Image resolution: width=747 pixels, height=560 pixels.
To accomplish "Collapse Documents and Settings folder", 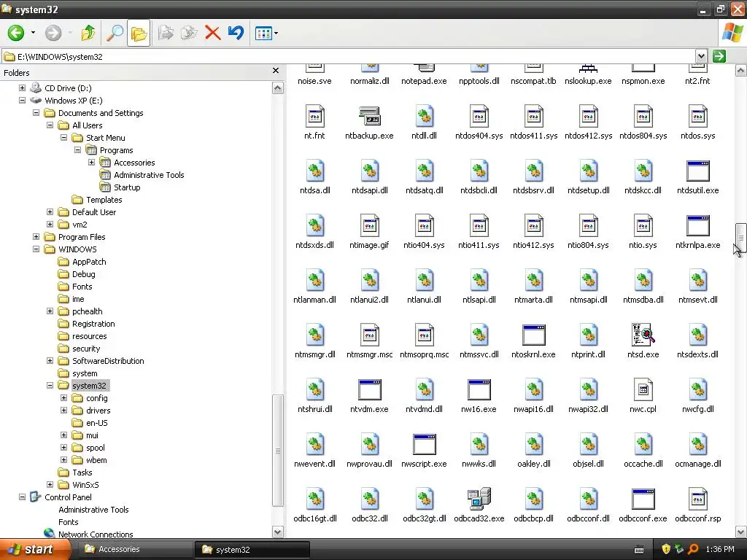I will [x=36, y=113].
